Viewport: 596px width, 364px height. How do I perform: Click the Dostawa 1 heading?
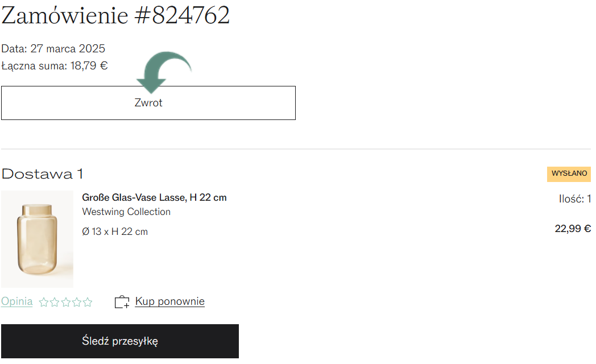point(42,174)
